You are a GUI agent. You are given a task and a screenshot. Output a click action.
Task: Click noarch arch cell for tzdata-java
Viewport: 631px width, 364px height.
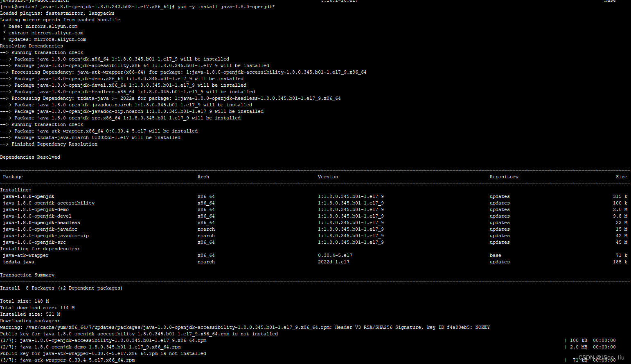point(206,262)
